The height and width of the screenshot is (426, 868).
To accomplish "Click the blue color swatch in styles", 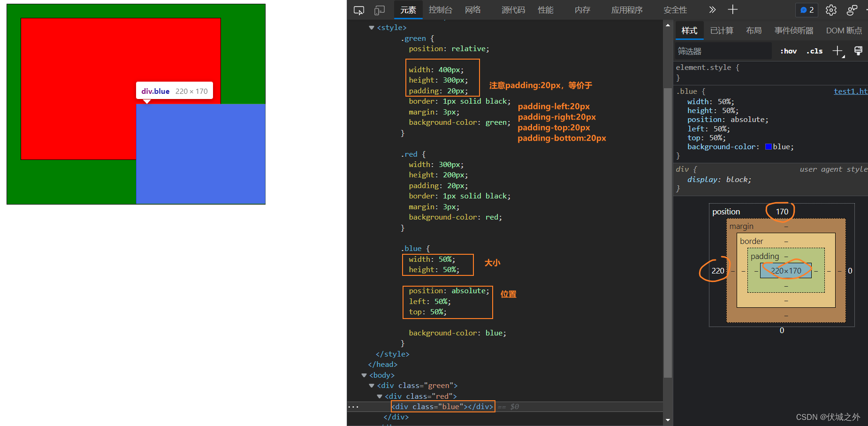I will point(769,147).
